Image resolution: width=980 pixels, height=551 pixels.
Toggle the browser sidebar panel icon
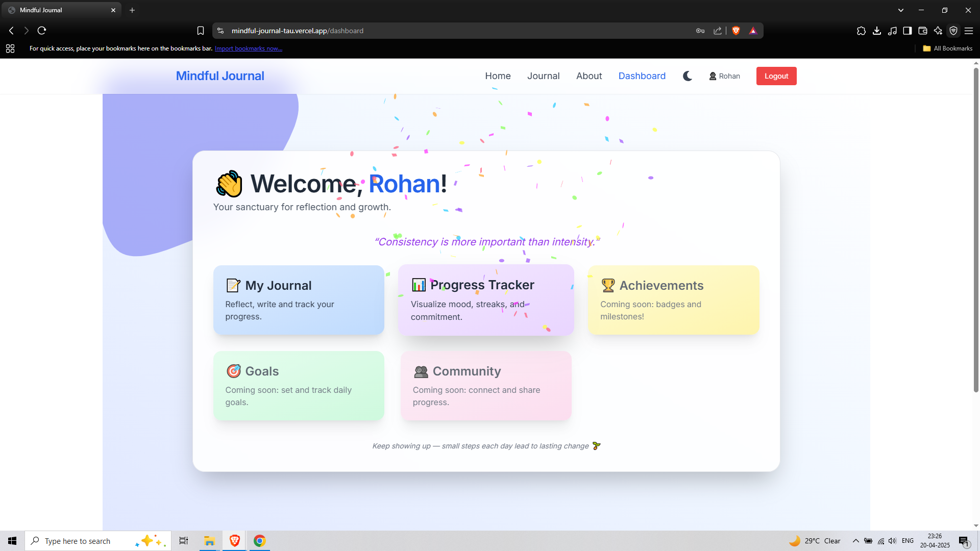point(907,31)
